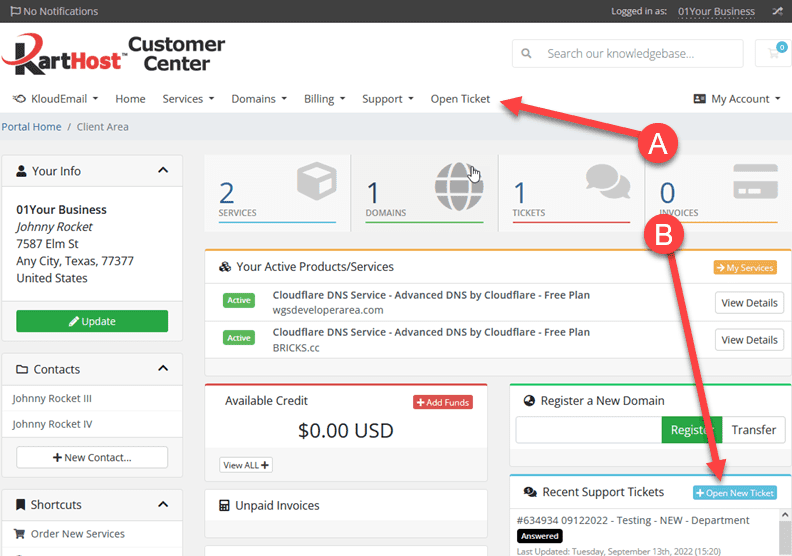The width and height of the screenshot is (792, 556).
Task: Click the View ALL credit button
Action: (x=246, y=465)
